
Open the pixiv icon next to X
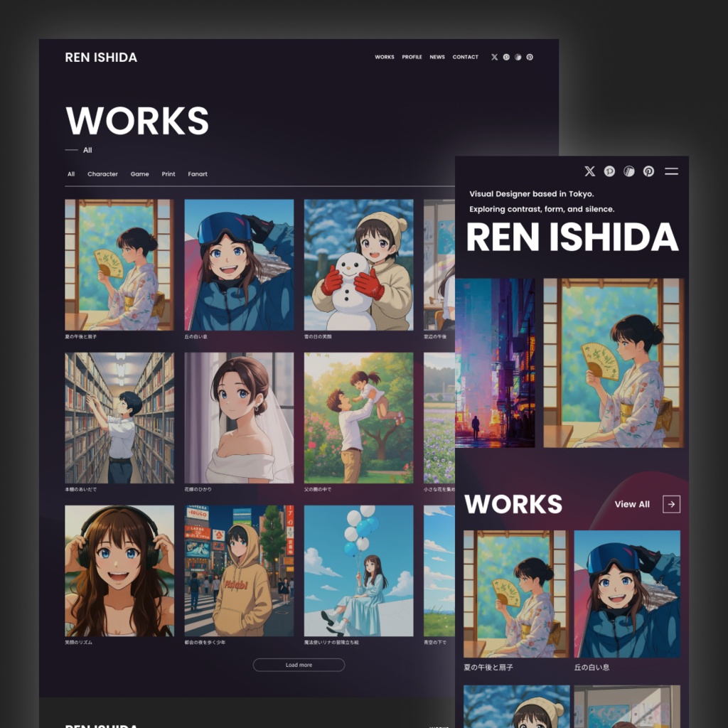pos(506,57)
